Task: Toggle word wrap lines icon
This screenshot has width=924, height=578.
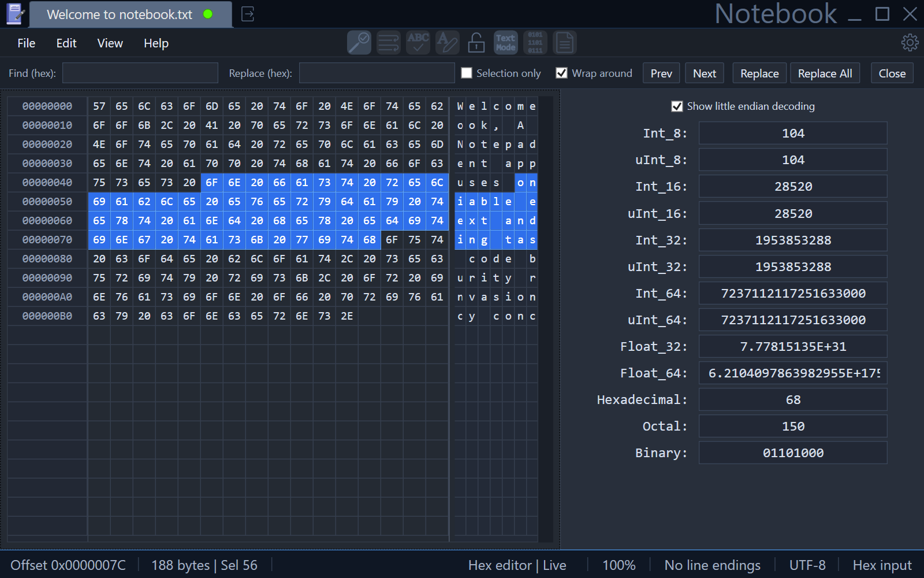Action: pyautogui.click(x=389, y=43)
